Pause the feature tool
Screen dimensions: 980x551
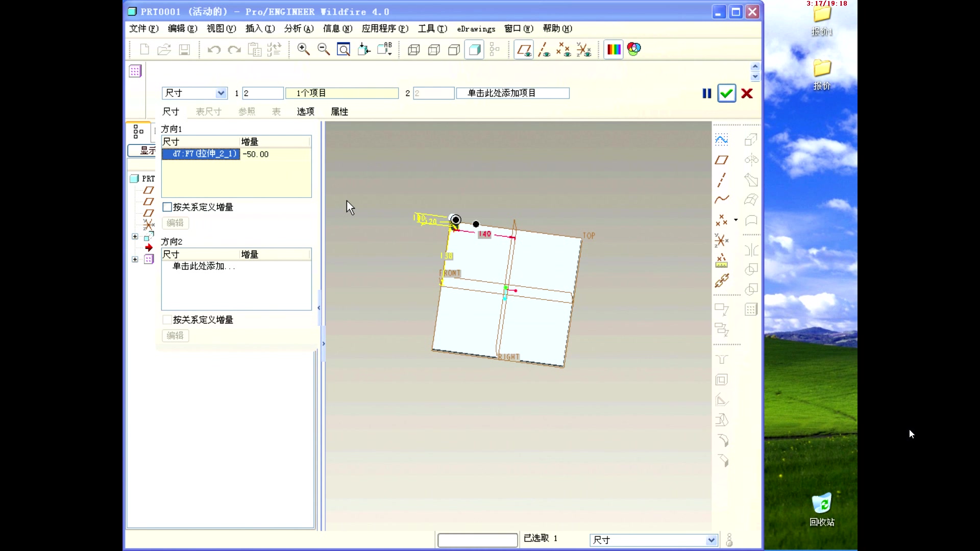click(706, 93)
